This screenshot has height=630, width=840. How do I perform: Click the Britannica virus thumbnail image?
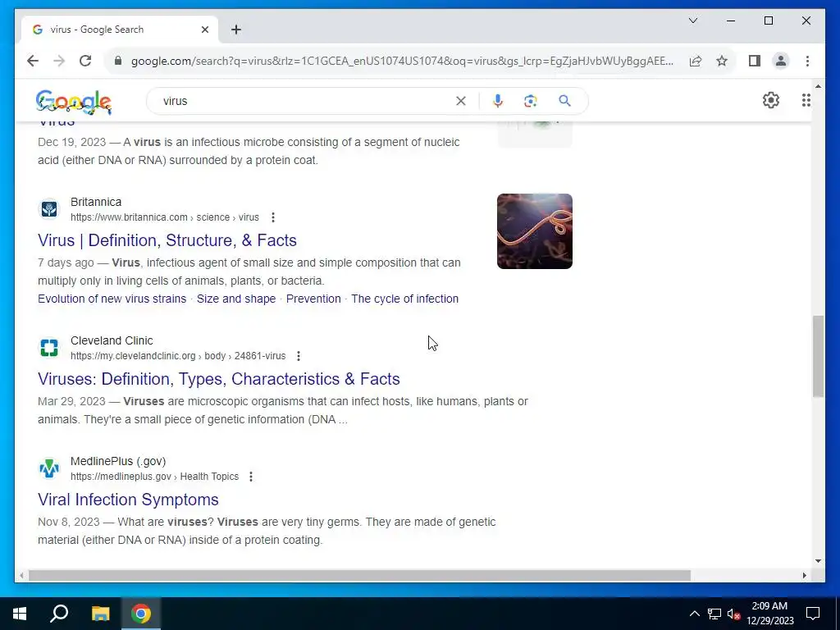[535, 231]
